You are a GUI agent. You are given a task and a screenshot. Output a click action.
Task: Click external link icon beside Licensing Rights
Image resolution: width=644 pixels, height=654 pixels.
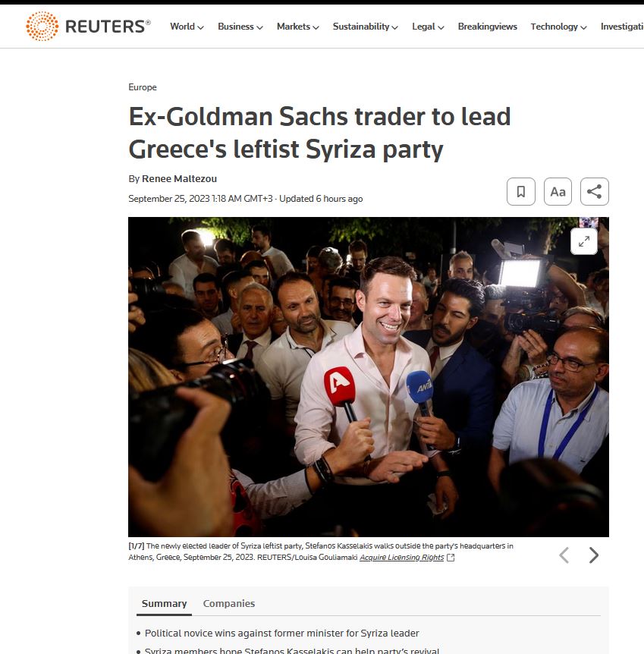[451, 558]
